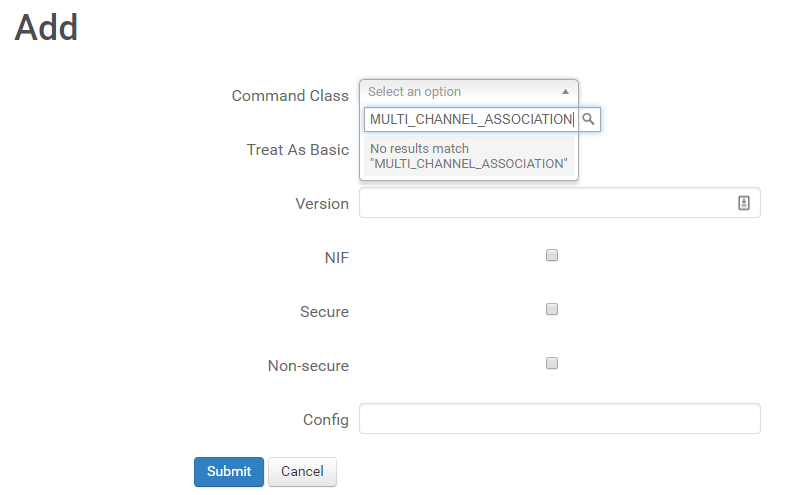
Task: Click into the Version input field
Action: (x=545, y=203)
